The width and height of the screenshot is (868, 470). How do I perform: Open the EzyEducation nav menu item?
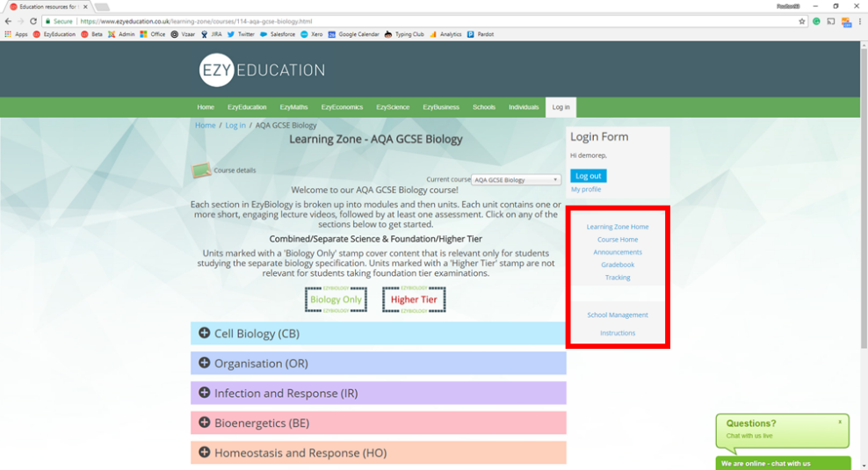click(x=247, y=107)
